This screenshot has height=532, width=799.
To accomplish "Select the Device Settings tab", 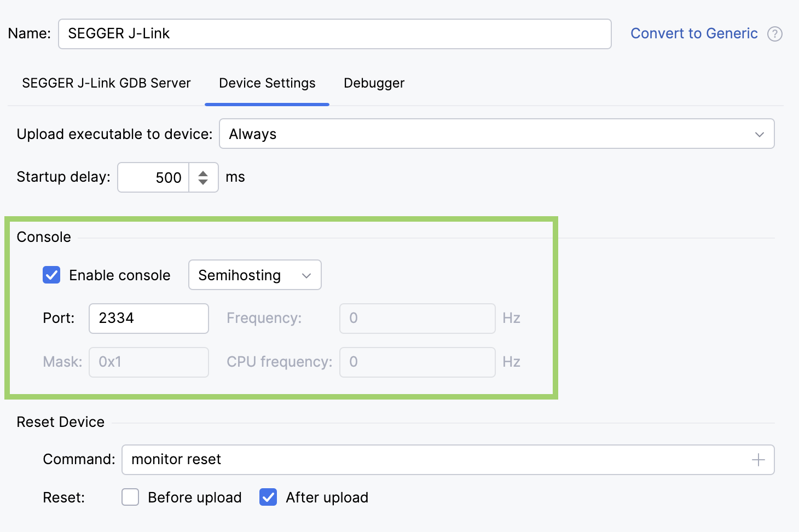I will pyautogui.click(x=267, y=83).
